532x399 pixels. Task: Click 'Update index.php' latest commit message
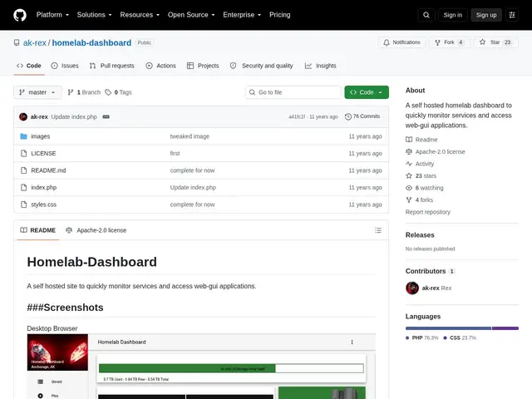click(x=74, y=116)
